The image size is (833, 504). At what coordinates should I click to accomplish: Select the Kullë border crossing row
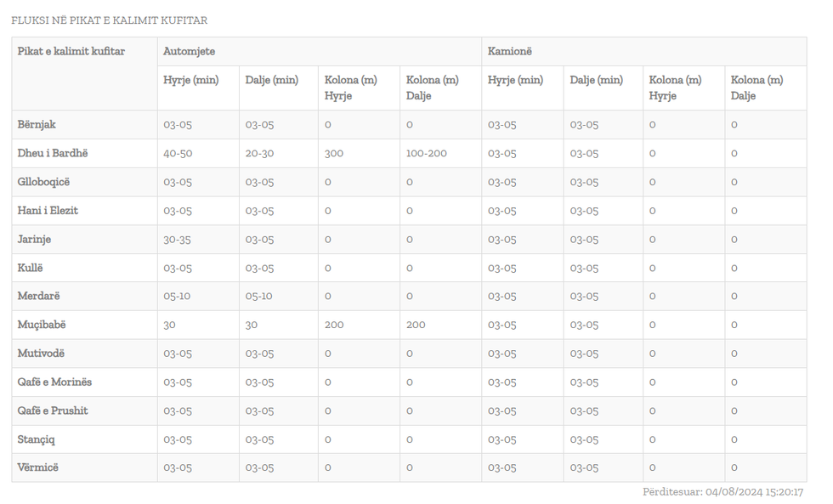point(30,268)
